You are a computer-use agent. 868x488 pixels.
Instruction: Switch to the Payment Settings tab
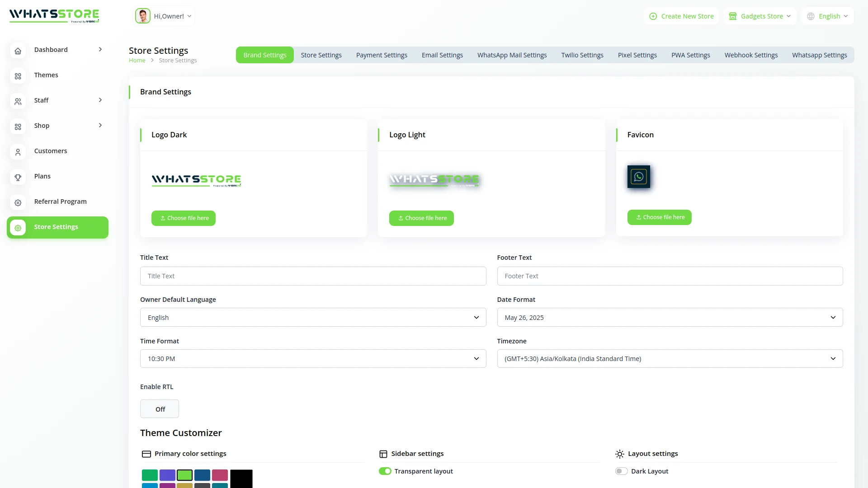tap(382, 55)
